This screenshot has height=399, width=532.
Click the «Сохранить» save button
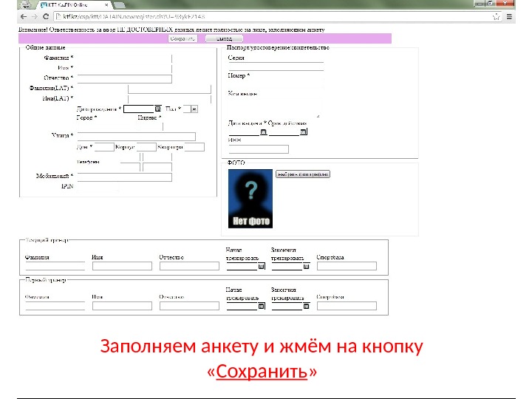(183, 38)
